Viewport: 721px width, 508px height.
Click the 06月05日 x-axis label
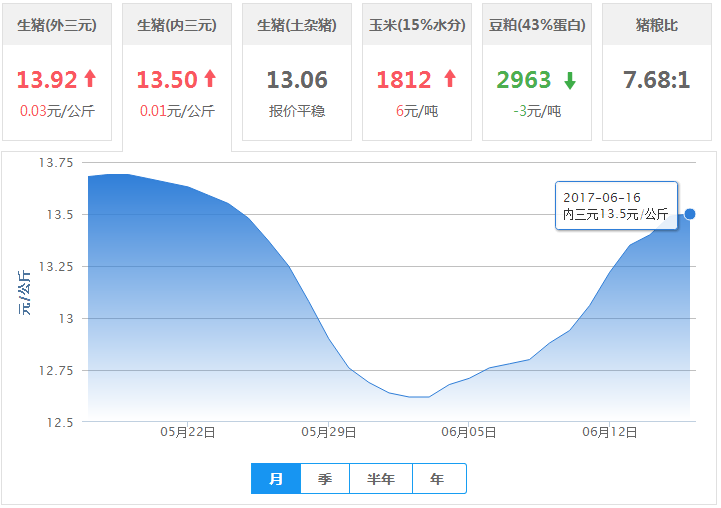click(470, 431)
